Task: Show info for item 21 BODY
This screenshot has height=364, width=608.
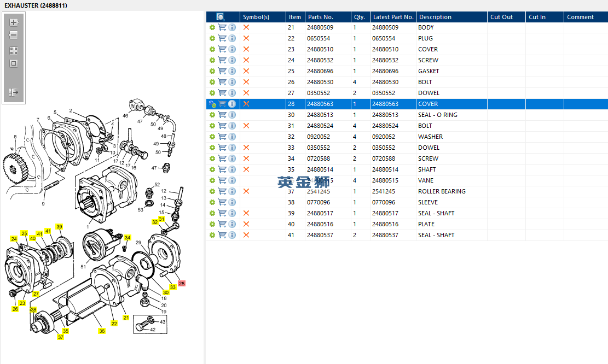Action: [232, 27]
